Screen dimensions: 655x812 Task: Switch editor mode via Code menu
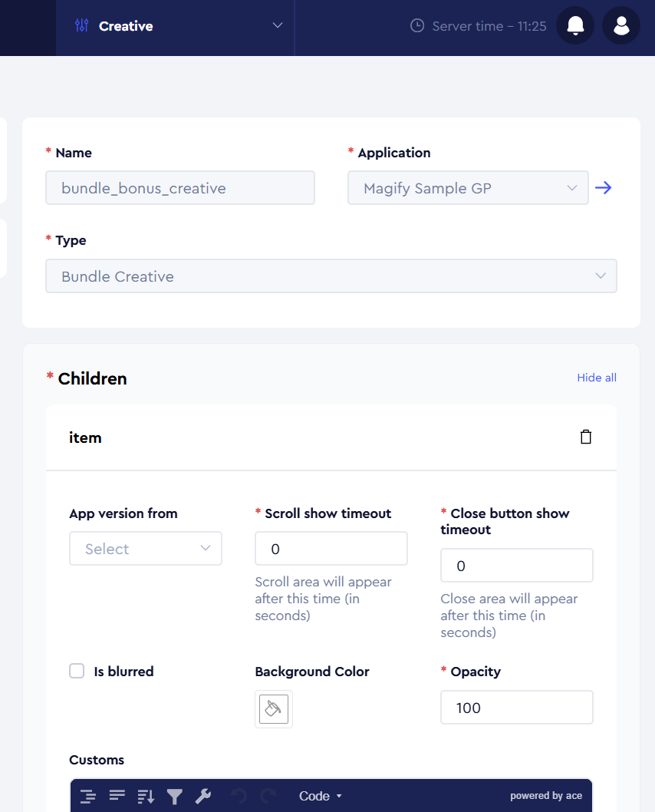320,796
